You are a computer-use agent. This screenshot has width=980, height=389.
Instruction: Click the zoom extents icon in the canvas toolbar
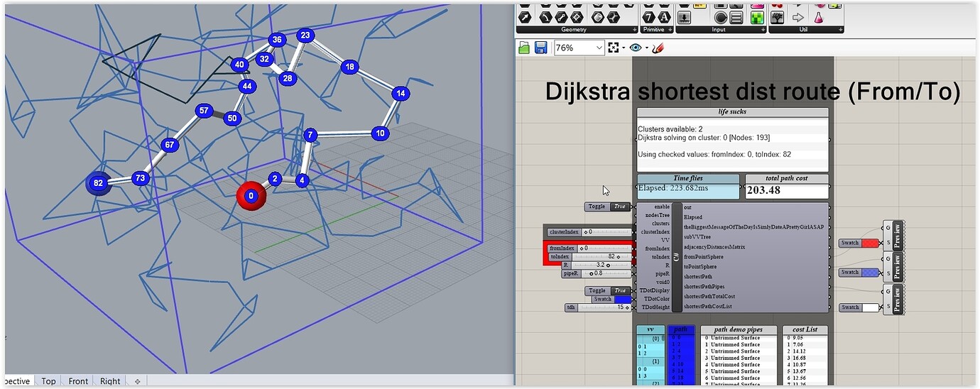tap(614, 48)
